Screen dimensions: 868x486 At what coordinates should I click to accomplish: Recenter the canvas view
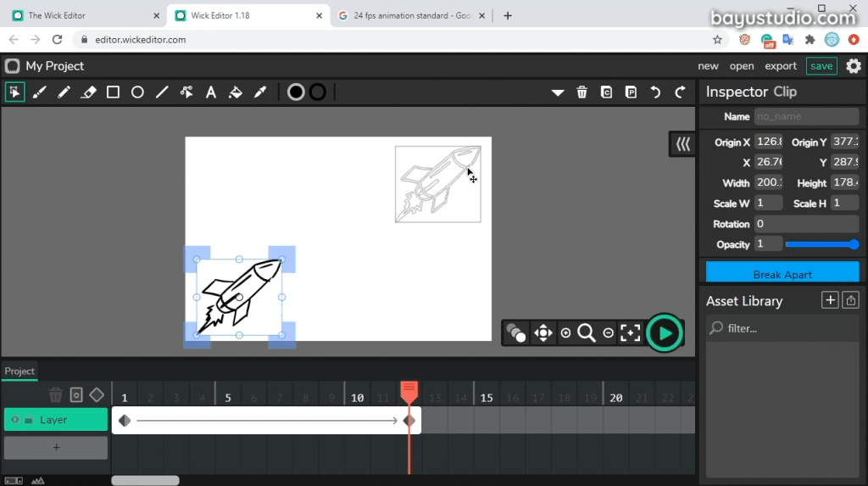630,333
